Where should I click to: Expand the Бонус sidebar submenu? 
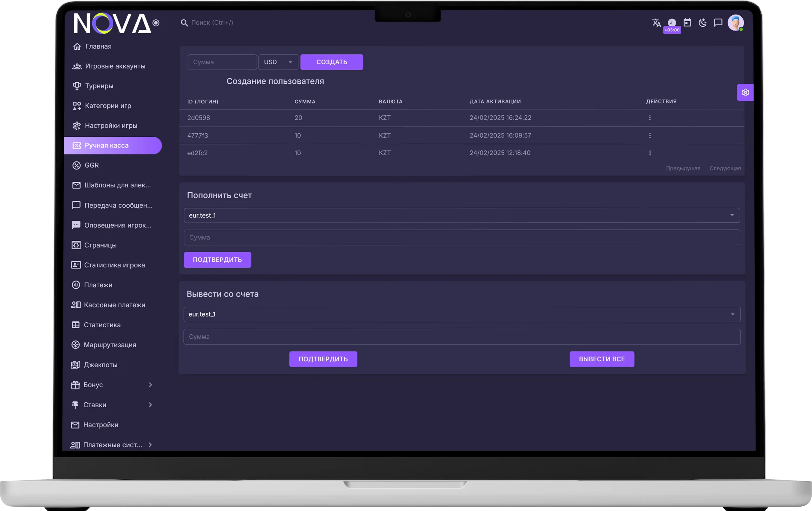point(150,385)
